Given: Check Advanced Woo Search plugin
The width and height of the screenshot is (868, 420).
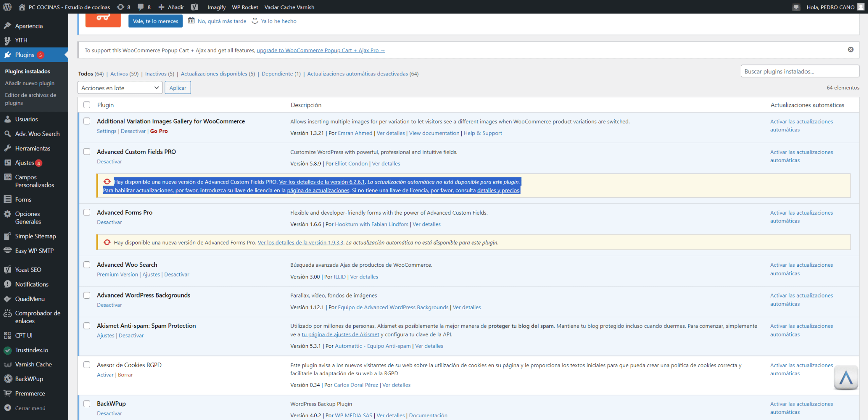Looking at the screenshot, I should pos(87,264).
